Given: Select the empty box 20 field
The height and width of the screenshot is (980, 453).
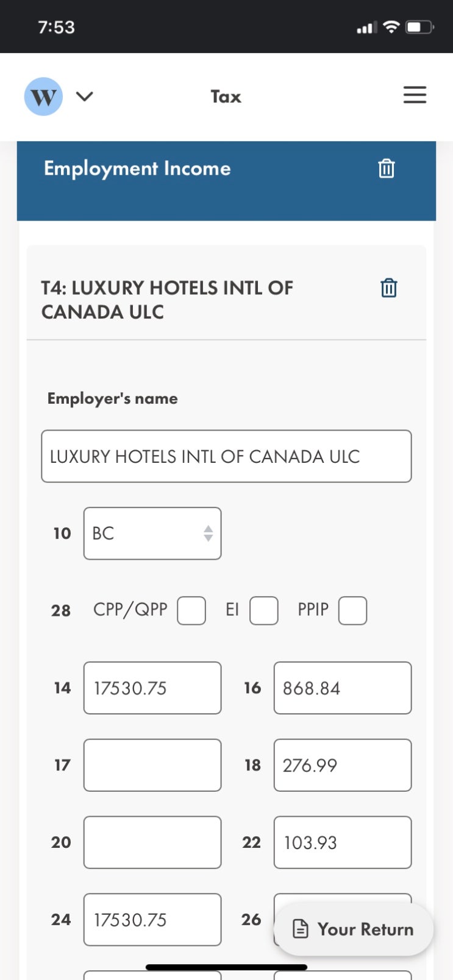Looking at the screenshot, I should coord(152,842).
